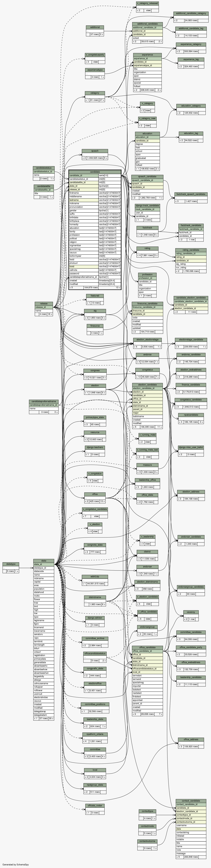This screenshot has width=211, height=868.
Task: Select the candidatestatus table title
Action: [44, 168]
